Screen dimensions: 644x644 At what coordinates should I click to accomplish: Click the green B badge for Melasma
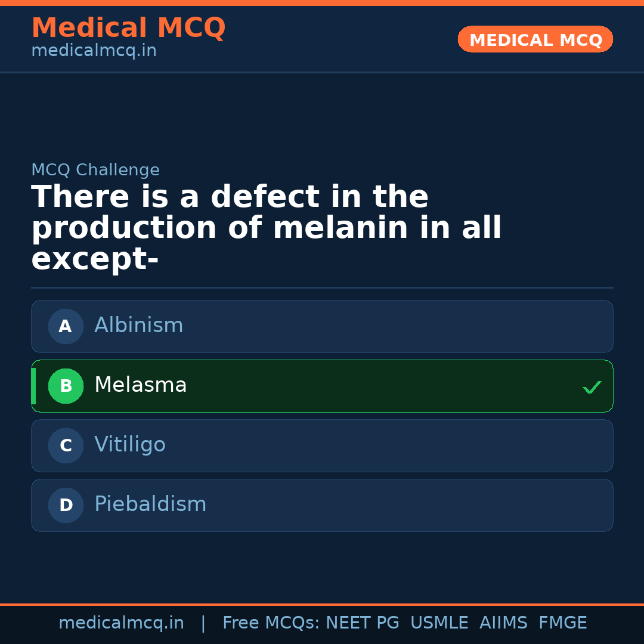[x=66, y=386]
